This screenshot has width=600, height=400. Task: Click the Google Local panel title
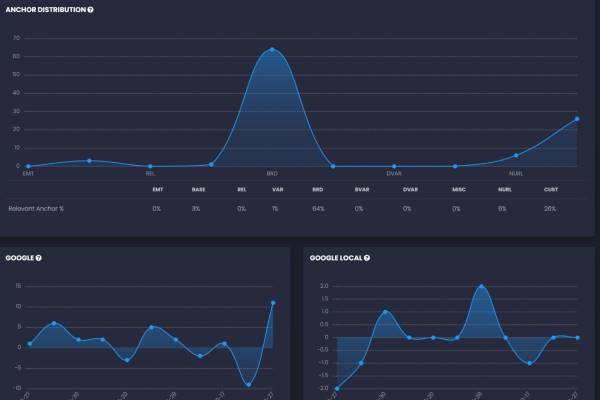(x=336, y=258)
